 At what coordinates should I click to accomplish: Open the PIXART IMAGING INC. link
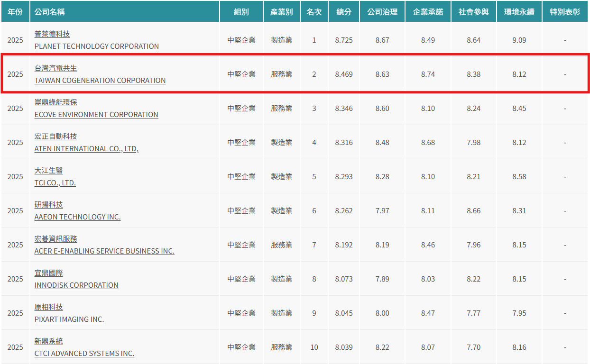69,319
